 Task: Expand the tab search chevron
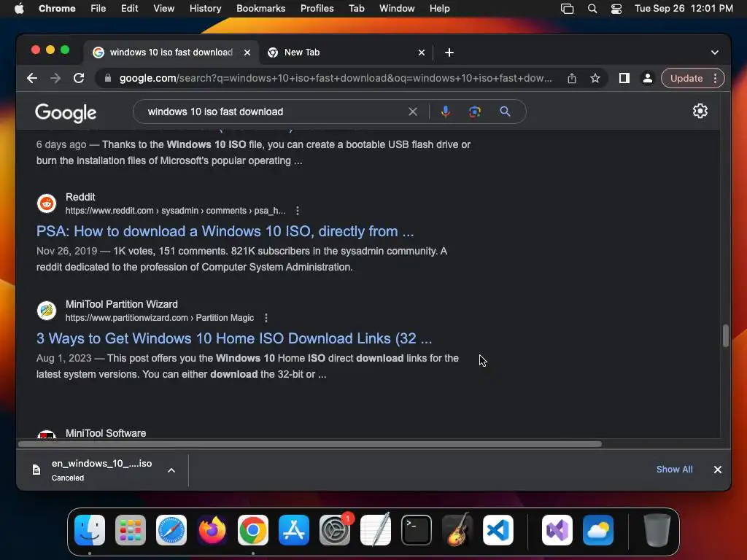point(715,52)
